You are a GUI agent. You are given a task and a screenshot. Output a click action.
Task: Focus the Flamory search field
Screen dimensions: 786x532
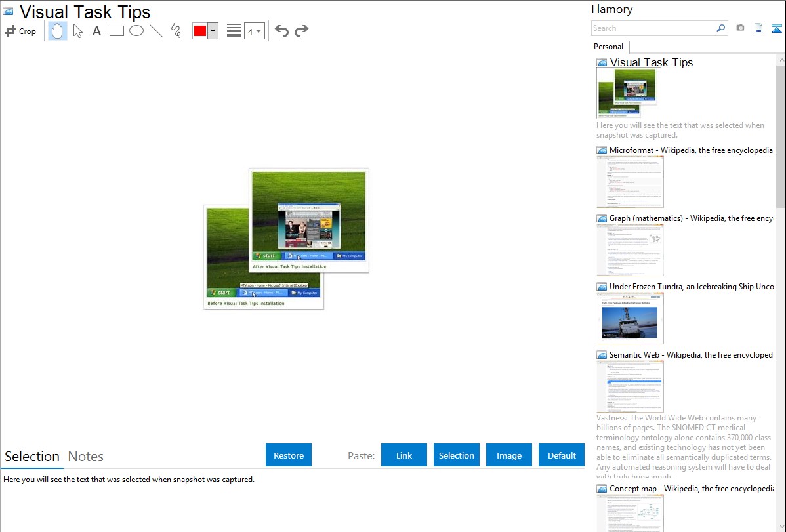(653, 28)
